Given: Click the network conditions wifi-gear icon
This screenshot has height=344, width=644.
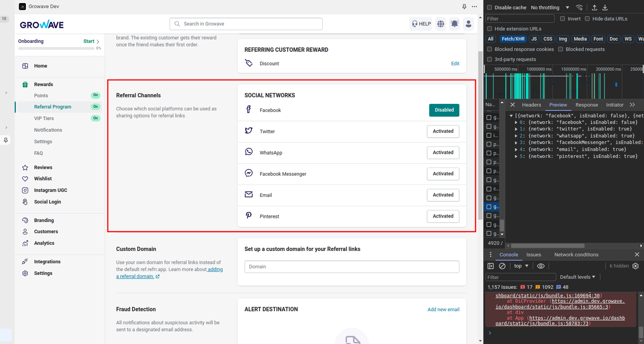Looking at the screenshot, I should (x=579, y=8).
